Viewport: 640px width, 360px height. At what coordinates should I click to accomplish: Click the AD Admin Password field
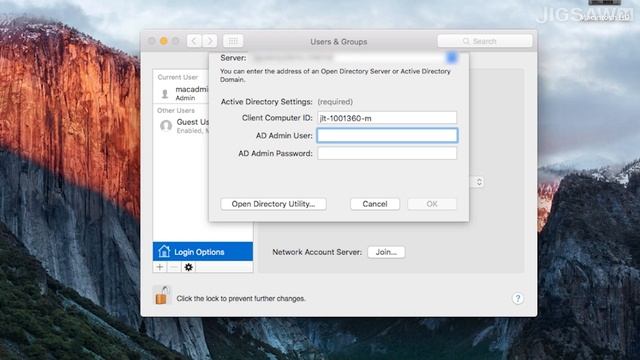[x=387, y=153]
